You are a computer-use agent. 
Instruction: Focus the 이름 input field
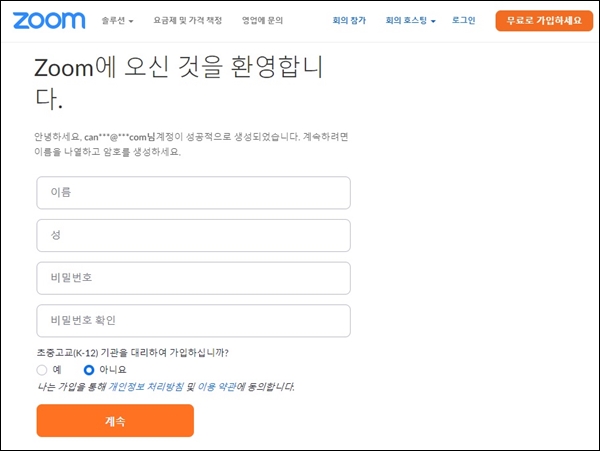click(193, 192)
